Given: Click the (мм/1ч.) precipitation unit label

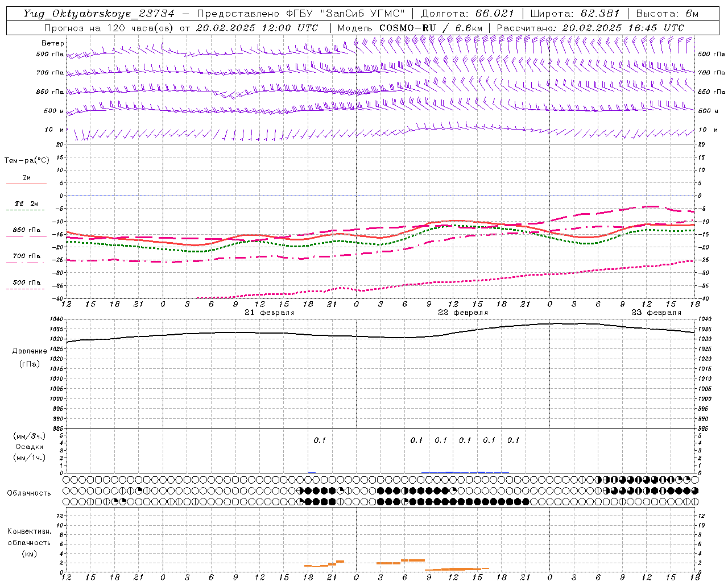Looking at the screenshot, I should [30, 458].
